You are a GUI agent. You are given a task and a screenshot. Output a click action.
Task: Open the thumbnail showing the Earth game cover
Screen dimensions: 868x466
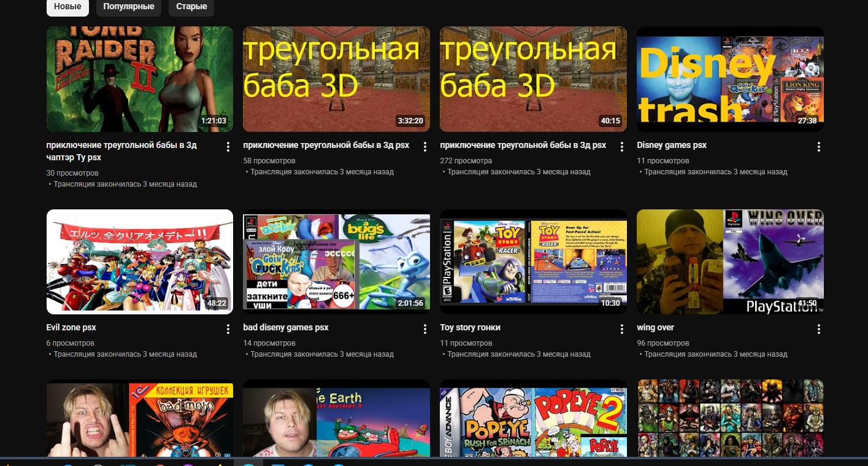[x=336, y=418]
